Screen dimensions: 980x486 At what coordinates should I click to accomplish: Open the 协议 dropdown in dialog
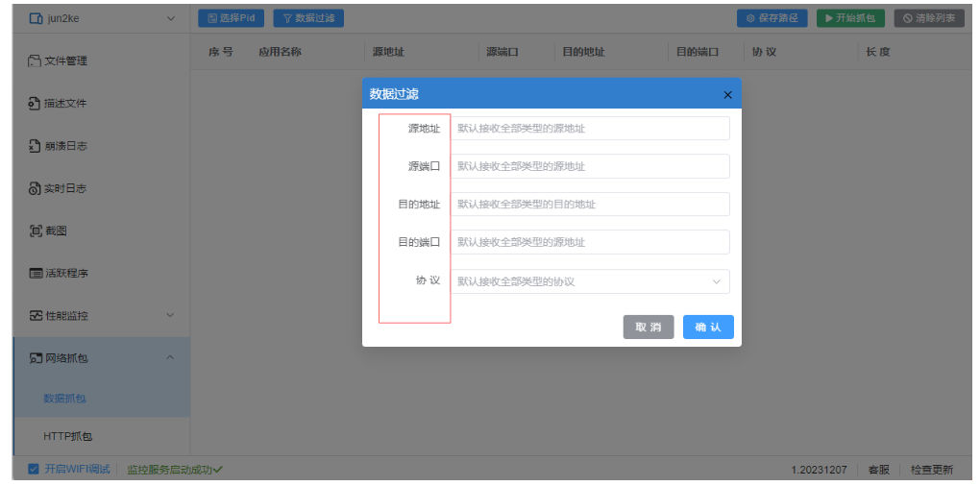(590, 281)
